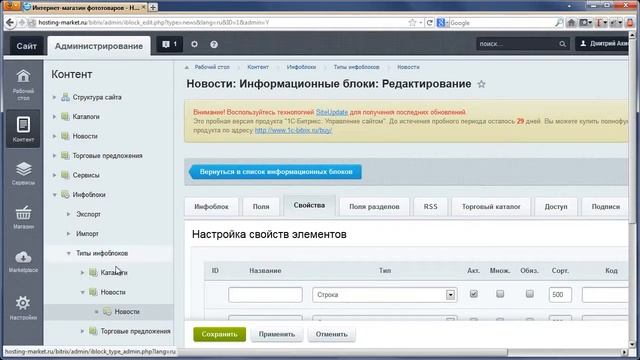
Task: Click the Применить button
Action: 277,334
